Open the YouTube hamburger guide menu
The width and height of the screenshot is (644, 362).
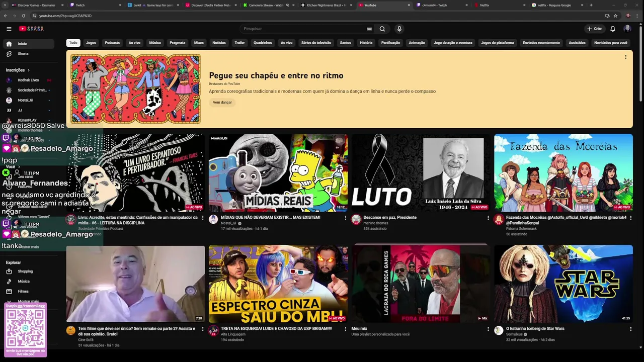(x=9, y=29)
